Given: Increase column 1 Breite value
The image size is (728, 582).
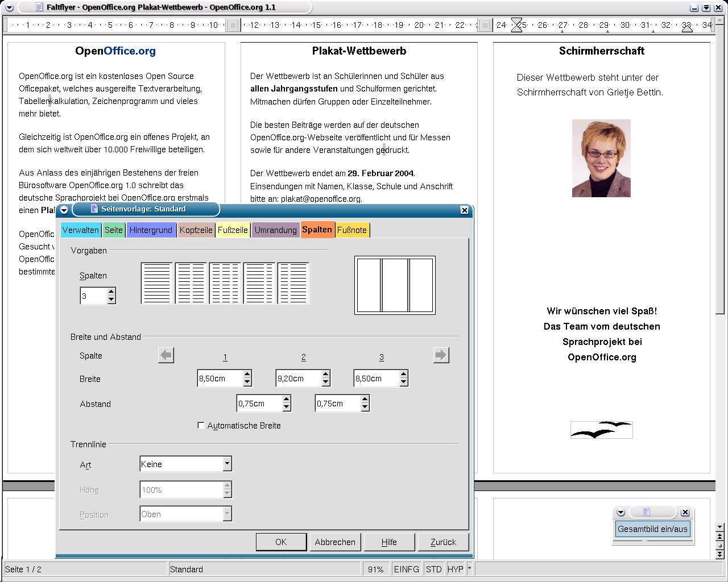Looking at the screenshot, I should tap(247, 375).
